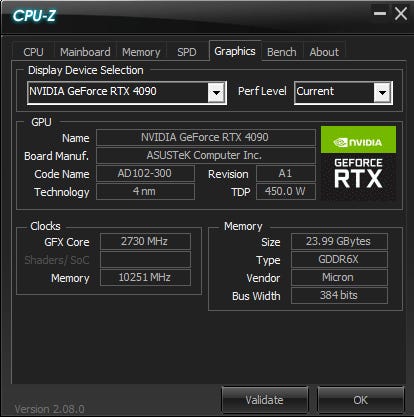The image size is (414, 420).
Task: Switch to the CPU tab
Action: (33, 52)
